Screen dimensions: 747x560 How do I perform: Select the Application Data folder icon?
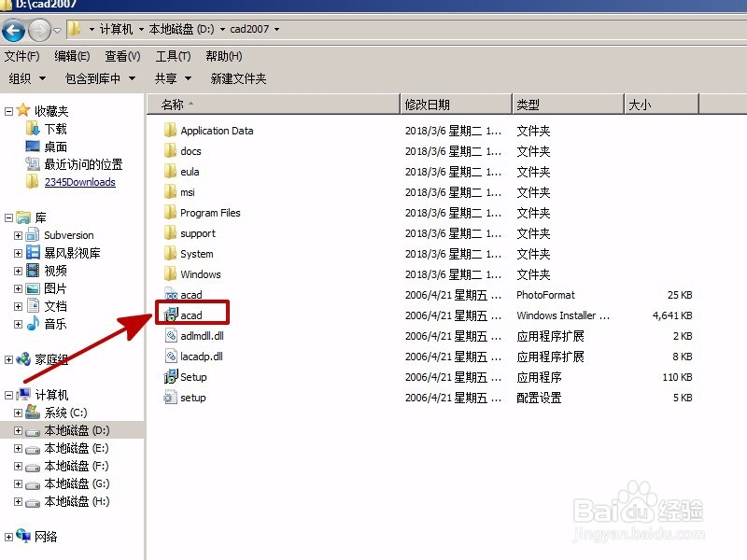click(x=170, y=130)
